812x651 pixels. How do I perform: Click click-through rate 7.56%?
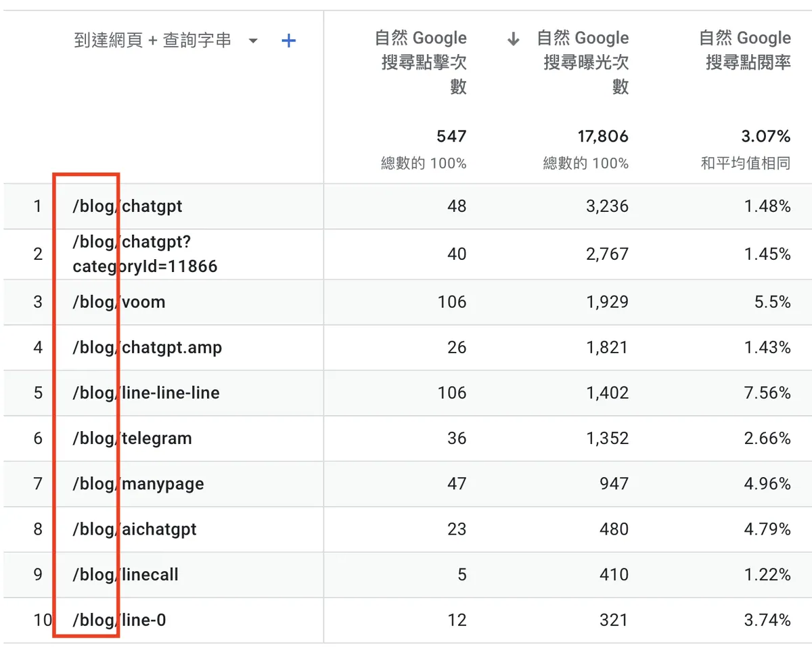(767, 393)
